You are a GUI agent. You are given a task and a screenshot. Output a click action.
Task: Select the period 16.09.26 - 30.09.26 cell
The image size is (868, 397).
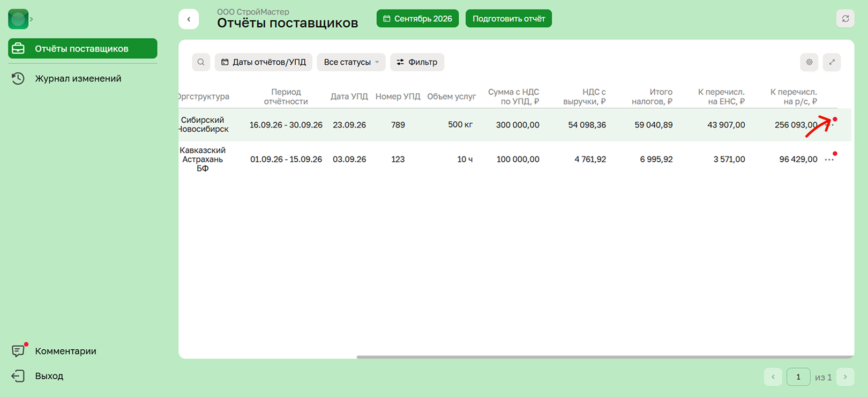[x=286, y=125]
